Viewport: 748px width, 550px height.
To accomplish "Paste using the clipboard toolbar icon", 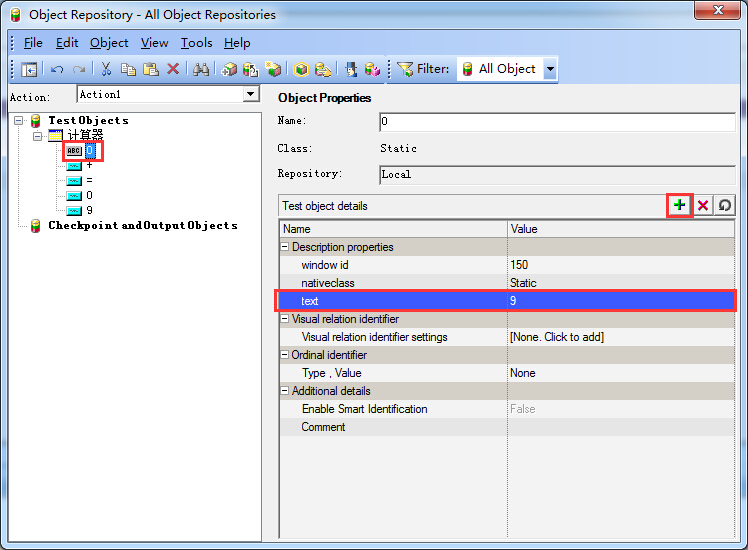I will 151,69.
